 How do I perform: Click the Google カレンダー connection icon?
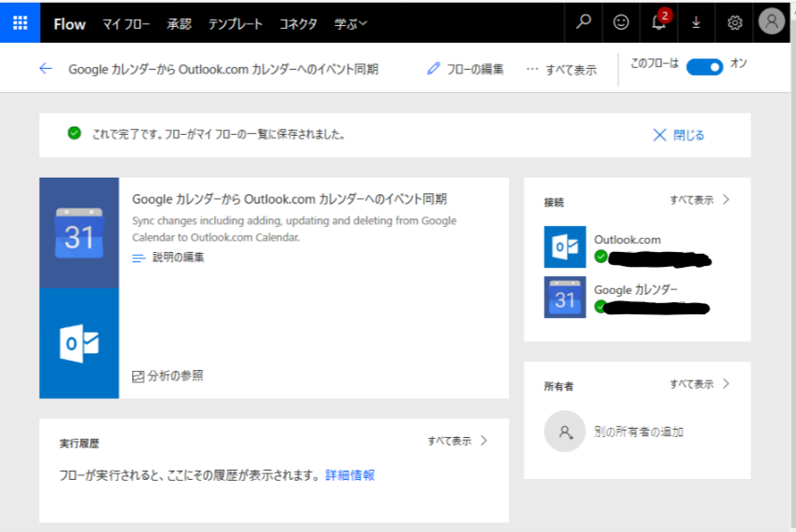[x=564, y=297]
